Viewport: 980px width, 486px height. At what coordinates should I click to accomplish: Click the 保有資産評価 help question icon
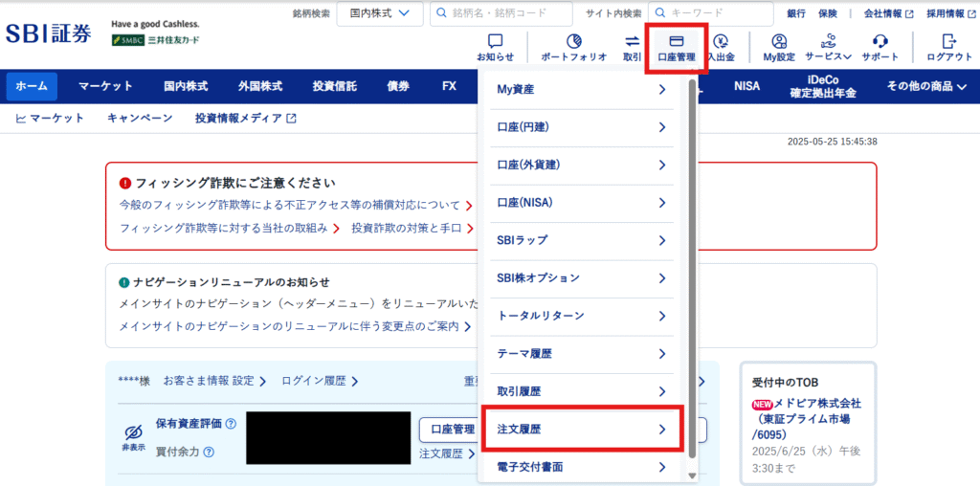pyautogui.click(x=231, y=424)
